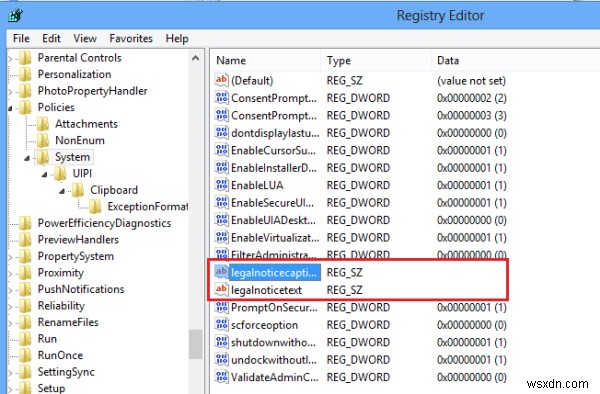This screenshot has width=600, height=394.
Task: Sort values by the Data column header
Action: tap(515, 60)
